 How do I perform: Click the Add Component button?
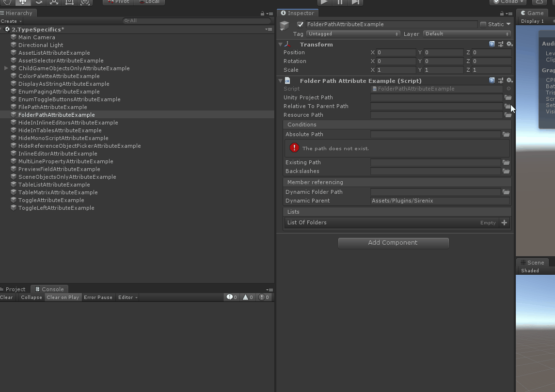[x=393, y=243]
